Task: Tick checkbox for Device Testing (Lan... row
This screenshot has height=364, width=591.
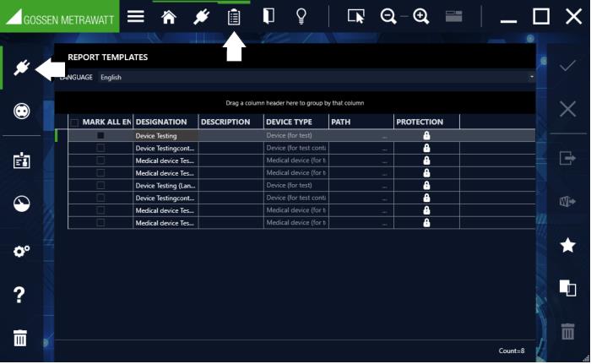Action: pyautogui.click(x=100, y=185)
